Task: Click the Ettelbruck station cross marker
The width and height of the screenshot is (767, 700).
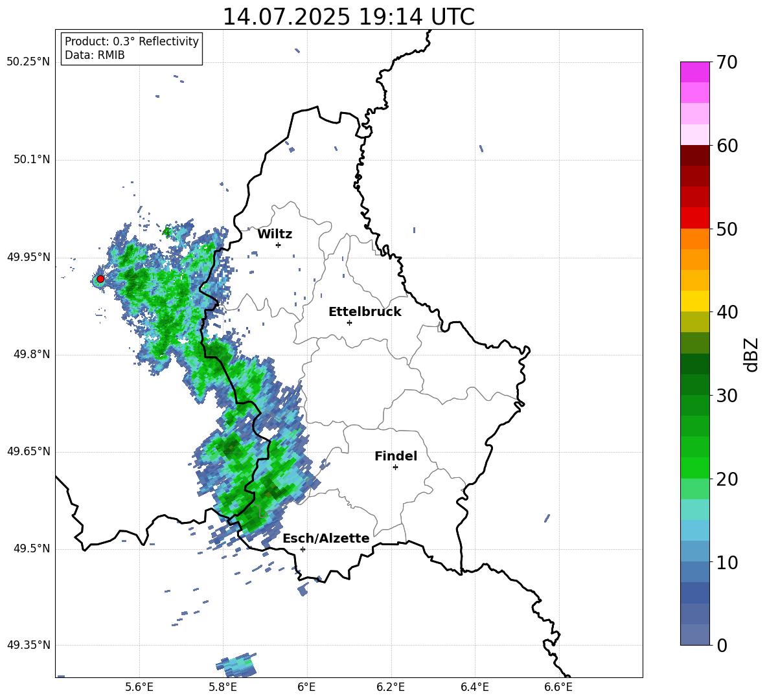Action: coord(349,322)
